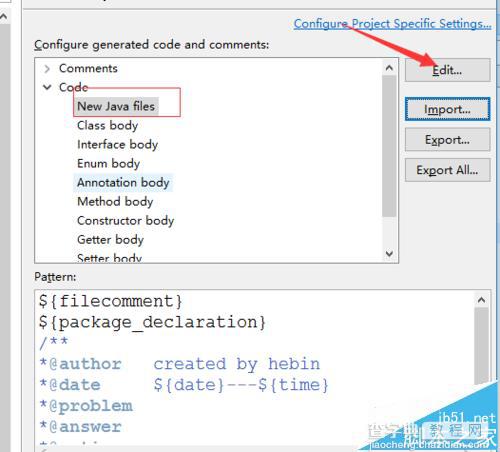Select the Interface body template
This screenshot has width=500, height=452.
click(x=117, y=145)
